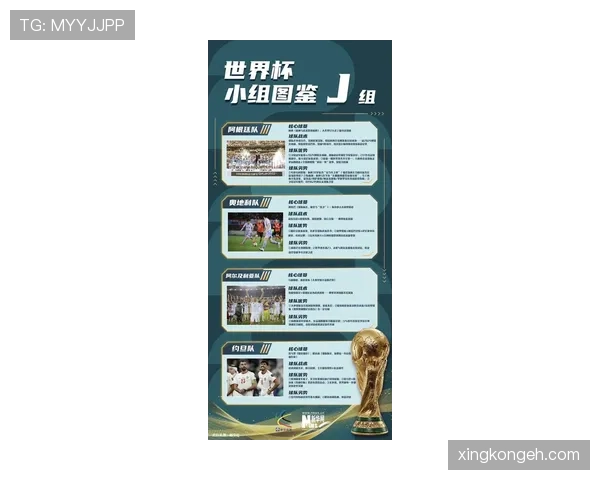600x480 pixels.
Task: Click the colorful ribbon logo at poster bottom
Action: click(x=283, y=421)
